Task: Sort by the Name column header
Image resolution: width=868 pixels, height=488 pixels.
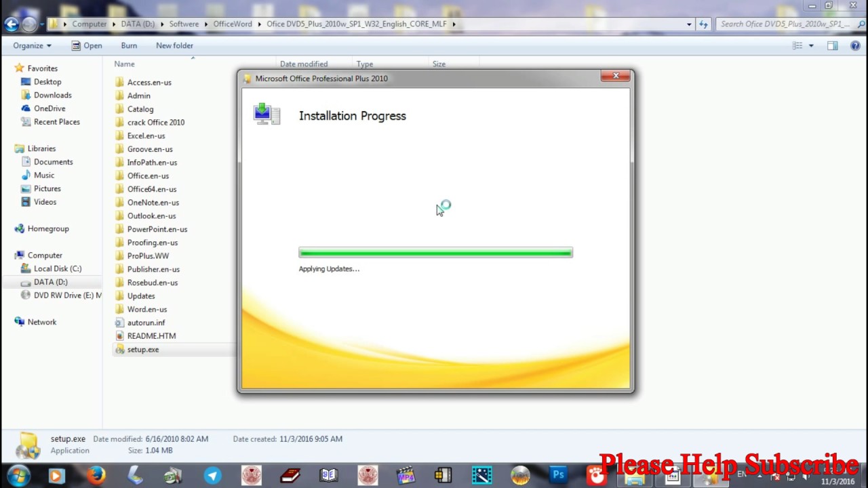Action: click(x=124, y=64)
